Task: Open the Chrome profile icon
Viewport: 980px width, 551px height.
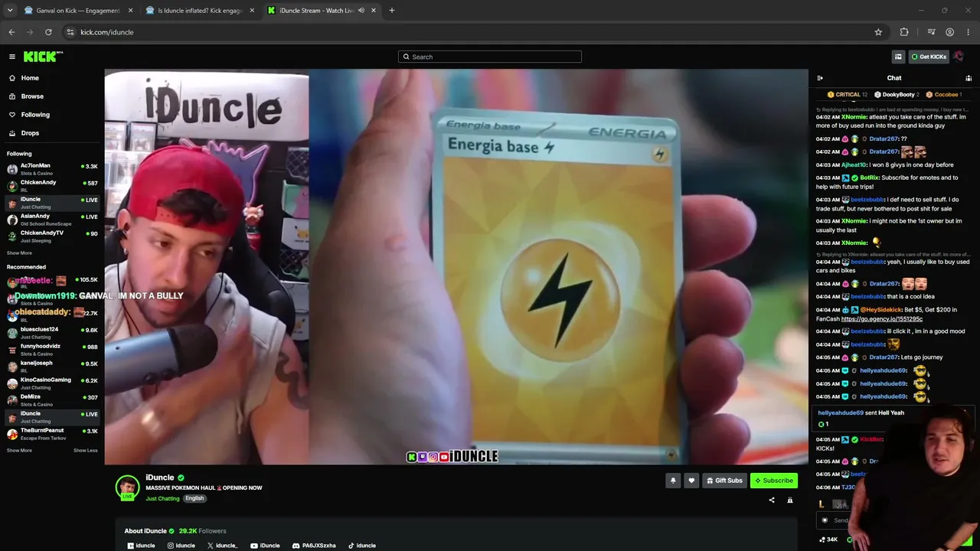Action: (949, 32)
